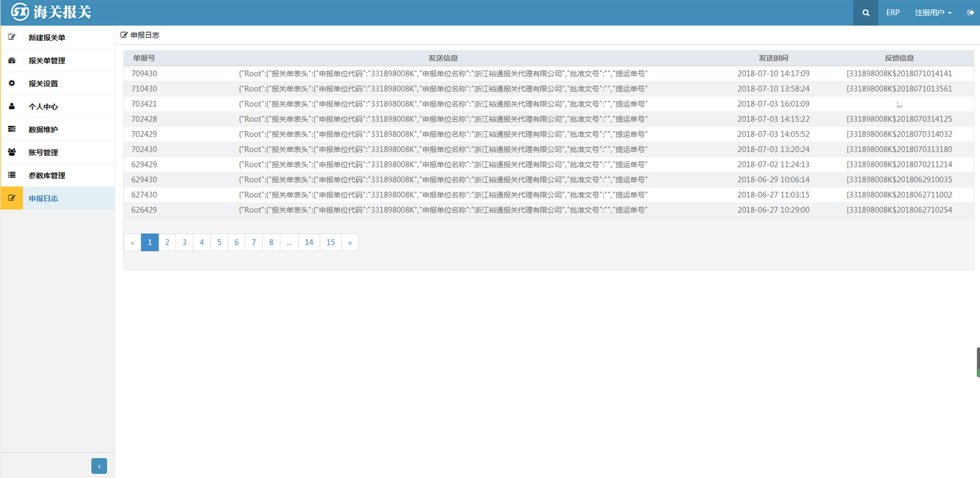Click the pagination ellipsis

click(289, 243)
